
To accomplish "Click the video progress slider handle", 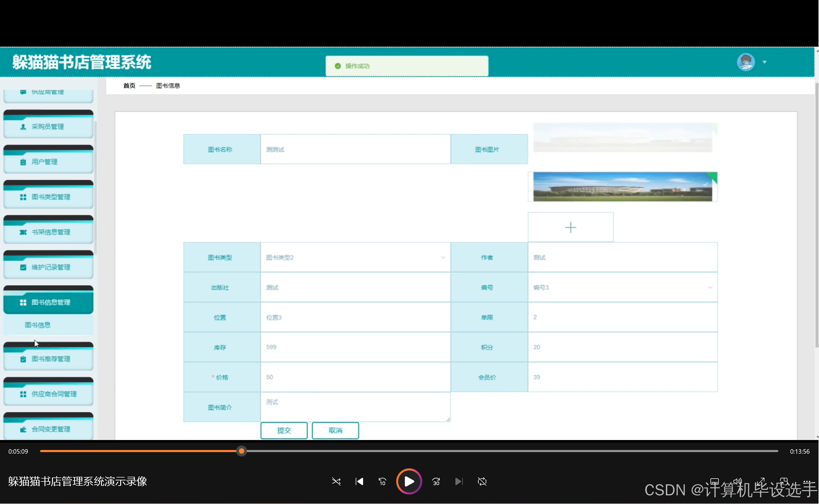I will (x=241, y=451).
